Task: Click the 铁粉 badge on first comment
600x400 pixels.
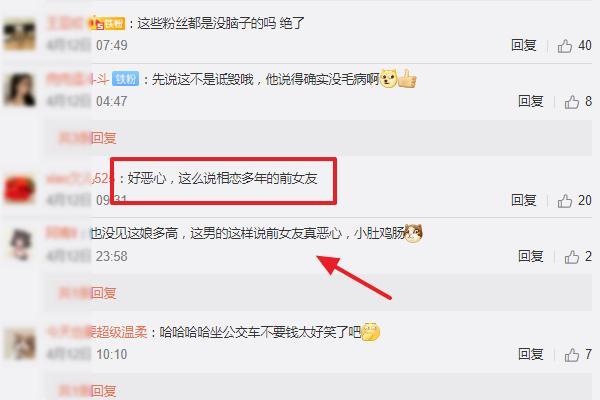Action: point(107,24)
